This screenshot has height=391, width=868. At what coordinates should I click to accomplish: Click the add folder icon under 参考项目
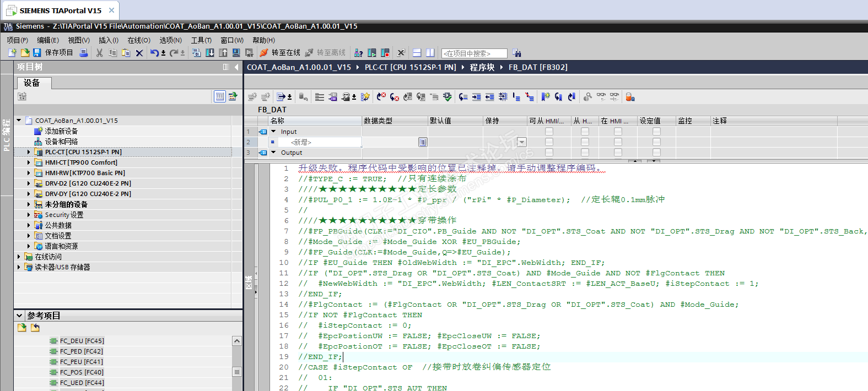(22, 328)
